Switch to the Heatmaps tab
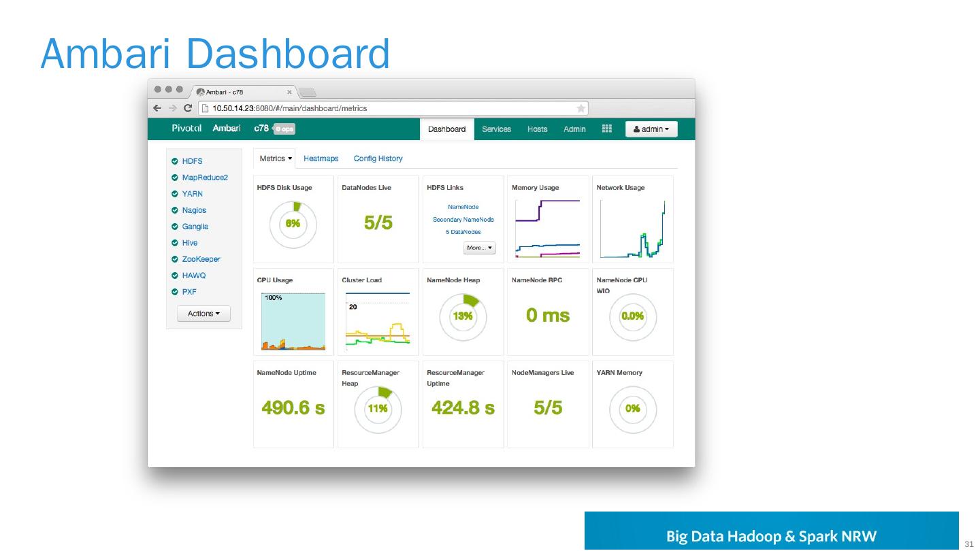This screenshot has width=980, height=551. click(x=321, y=158)
